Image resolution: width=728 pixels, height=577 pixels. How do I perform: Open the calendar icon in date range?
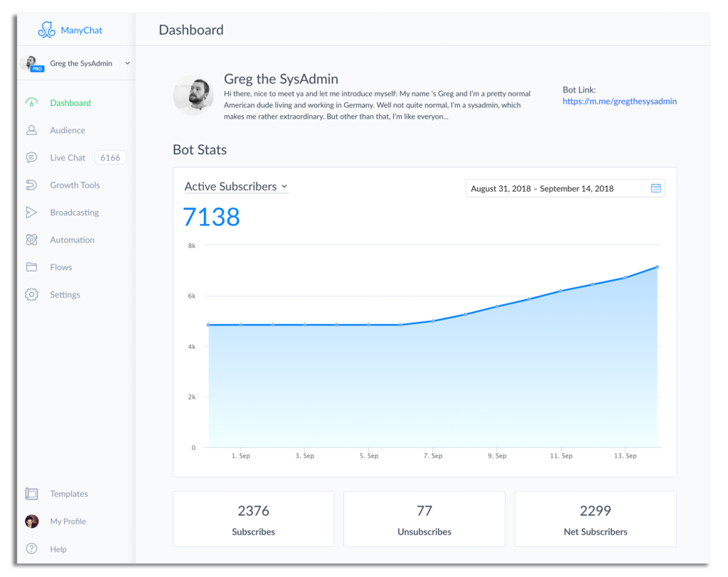pos(655,188)
